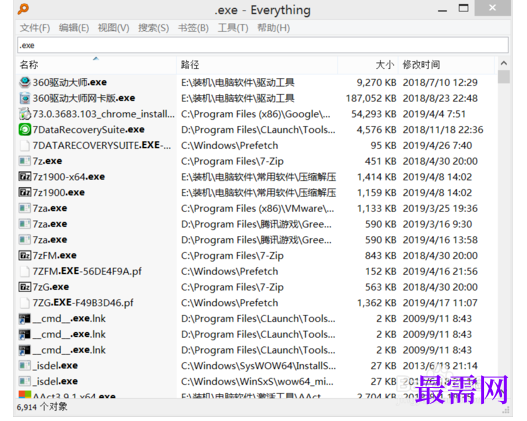The image size is (527, 421).
Task: Click the 6,914 个对象 status bar text
Action: 42,407
